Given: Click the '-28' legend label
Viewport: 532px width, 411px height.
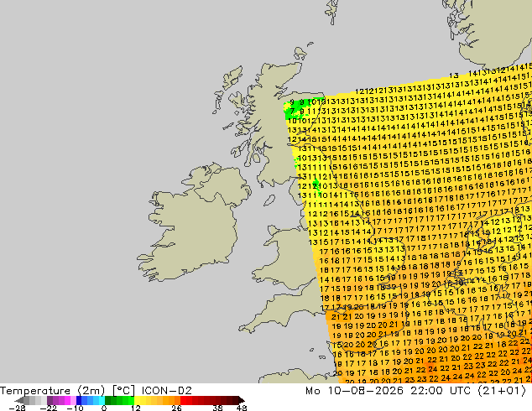Looking at the screenshot, I should [x=17, y=408].
